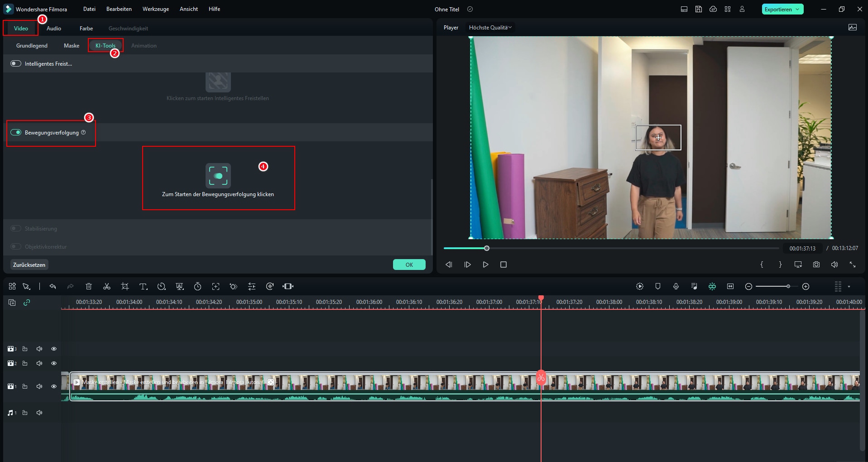Click the player volume speaker icon
Viewport: 868px width, 462px height.
point(834,265)
